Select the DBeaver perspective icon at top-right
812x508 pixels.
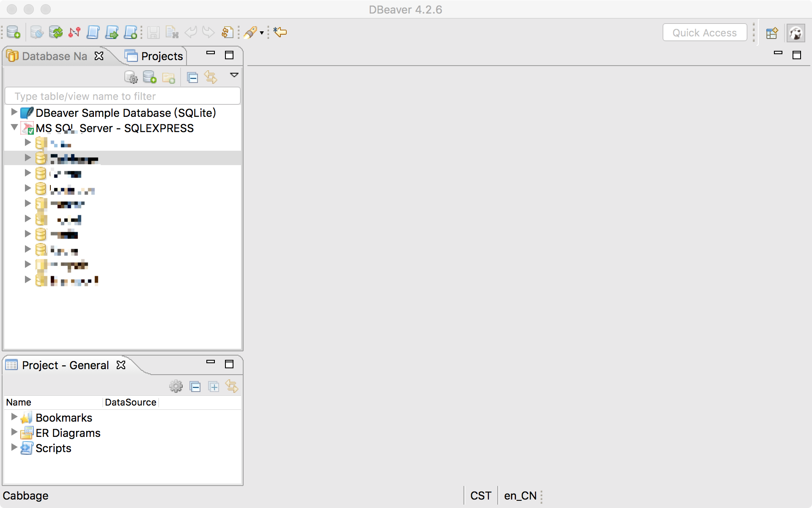[796, 33]
